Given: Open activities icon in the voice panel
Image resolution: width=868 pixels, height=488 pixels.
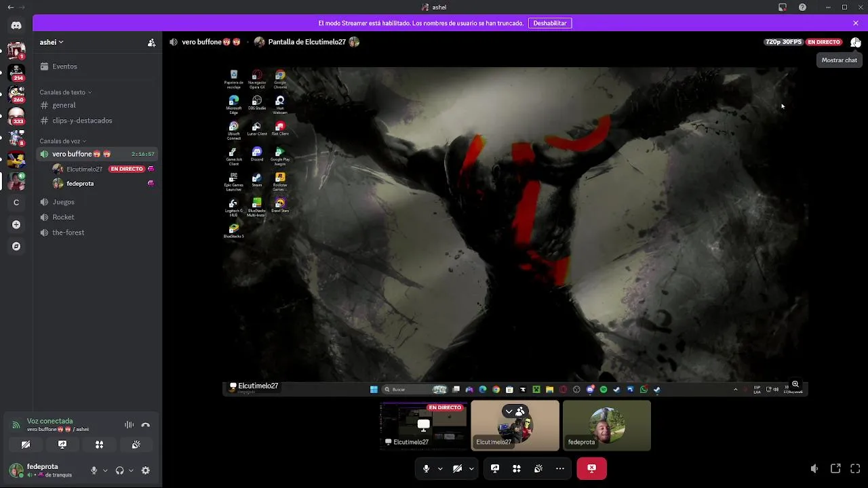Looking at the screenshot, I should 99,445.
